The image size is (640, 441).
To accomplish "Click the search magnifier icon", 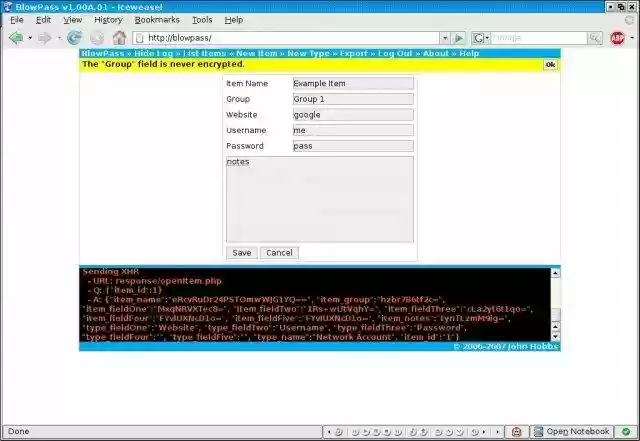I will tap(595, 38).
